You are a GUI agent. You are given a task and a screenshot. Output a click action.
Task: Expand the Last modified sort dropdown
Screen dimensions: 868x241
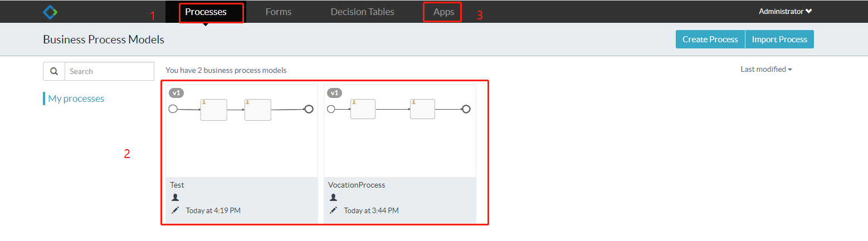[x=766, y=69]
